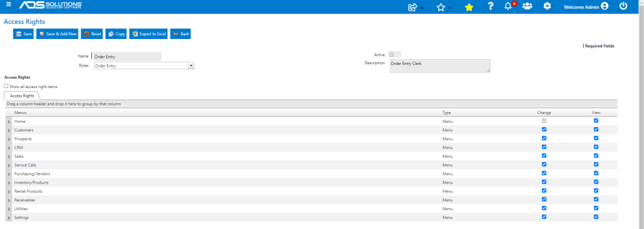This screenshot has width=644, height=229.
Task: Expand the Service Calls row
Action: tap(9, 165)
